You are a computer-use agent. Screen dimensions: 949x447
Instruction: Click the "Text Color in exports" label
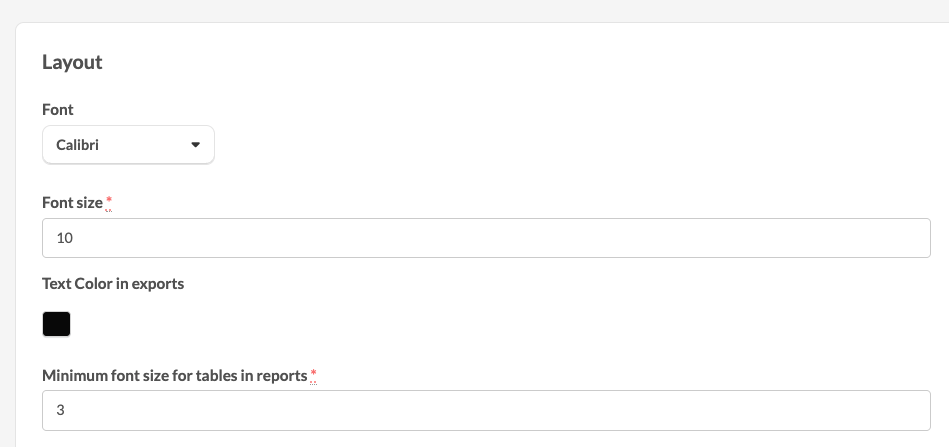[x=113, y=284]
